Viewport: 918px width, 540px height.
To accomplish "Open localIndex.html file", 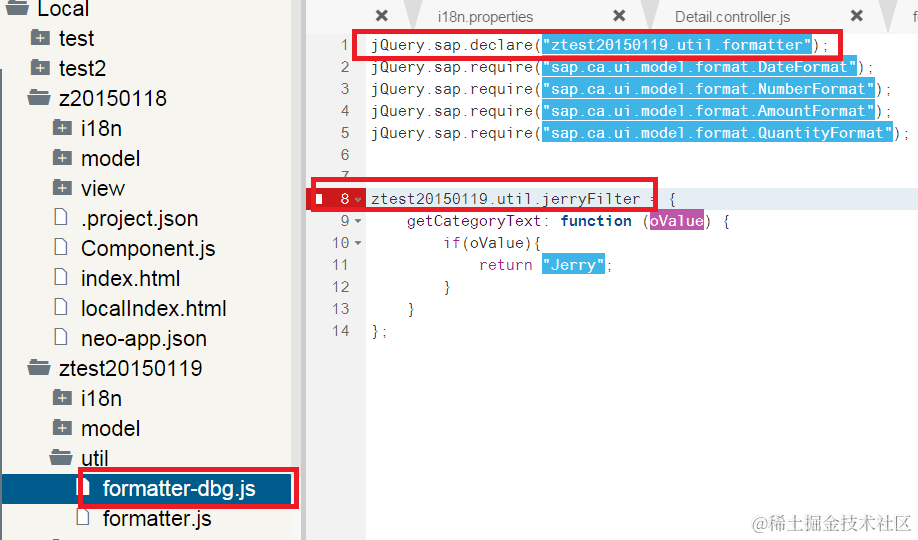I will (153, 308).
